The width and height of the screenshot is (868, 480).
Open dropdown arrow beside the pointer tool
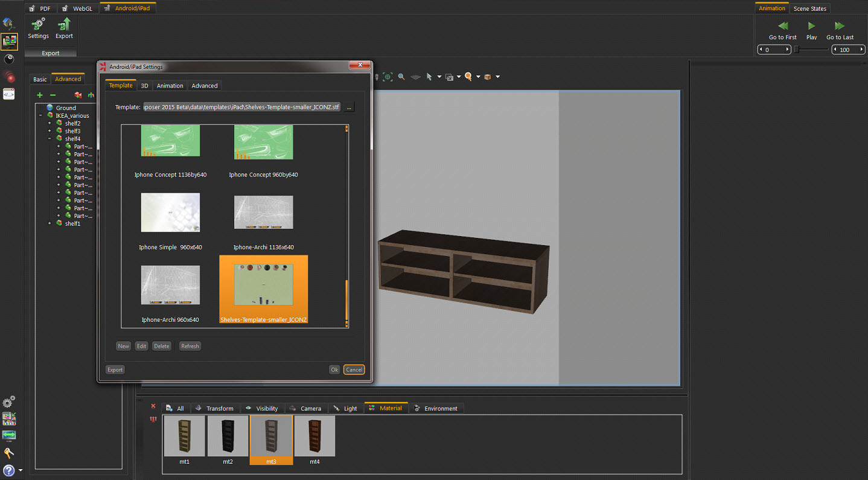click(439, 77)
